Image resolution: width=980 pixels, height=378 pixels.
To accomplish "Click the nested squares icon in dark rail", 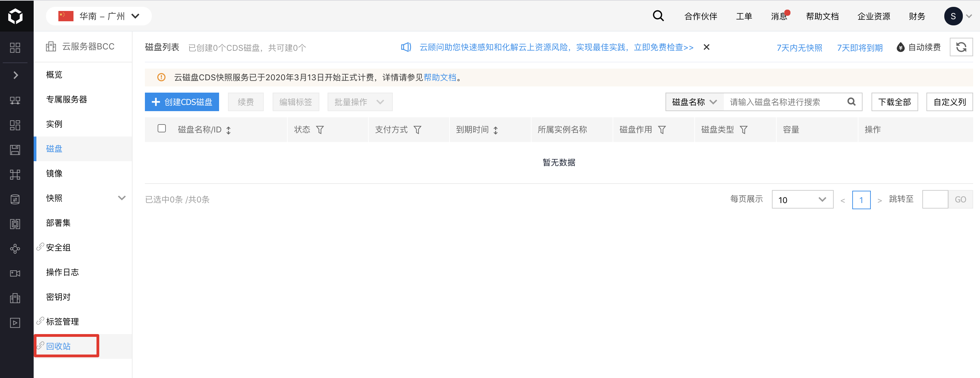I will 15,224.
